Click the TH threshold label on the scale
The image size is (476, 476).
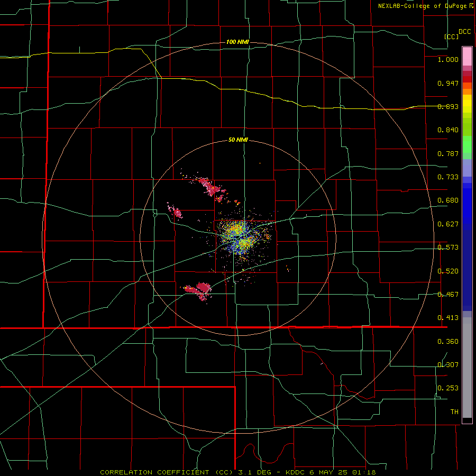[x=454, y=412]
